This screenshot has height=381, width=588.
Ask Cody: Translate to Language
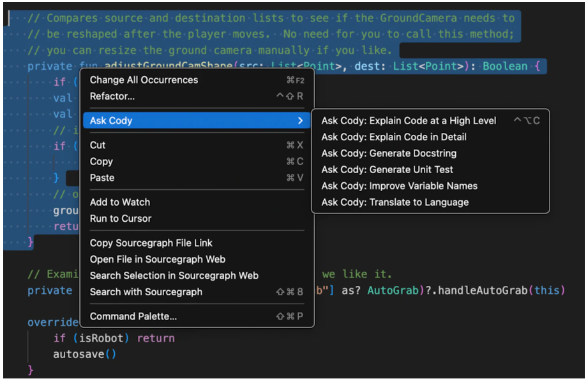(x=430, y=202)
